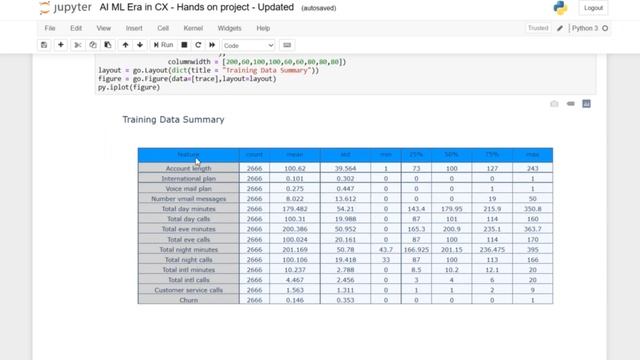This screenshot has height=360, width=640.
Task: Open the View menu
Action: coord(104,28)
